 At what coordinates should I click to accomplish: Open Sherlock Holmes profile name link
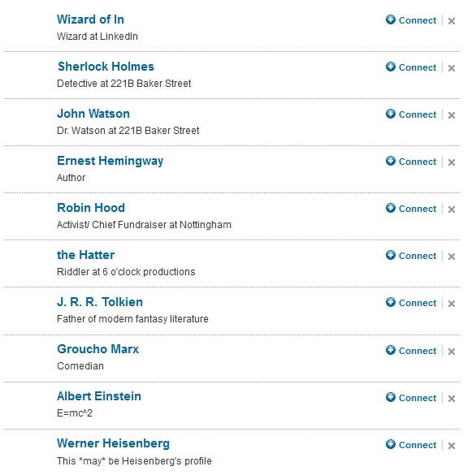coord(106,67)
